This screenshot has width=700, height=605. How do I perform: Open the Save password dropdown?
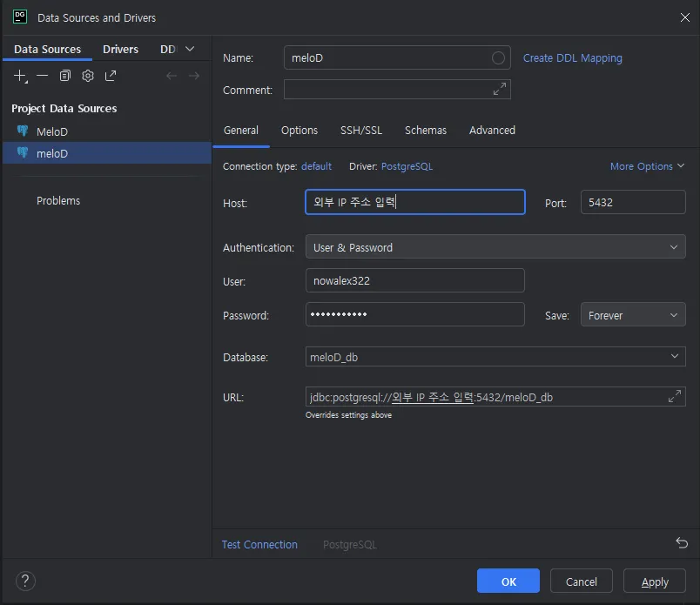[x=632, y=315]
